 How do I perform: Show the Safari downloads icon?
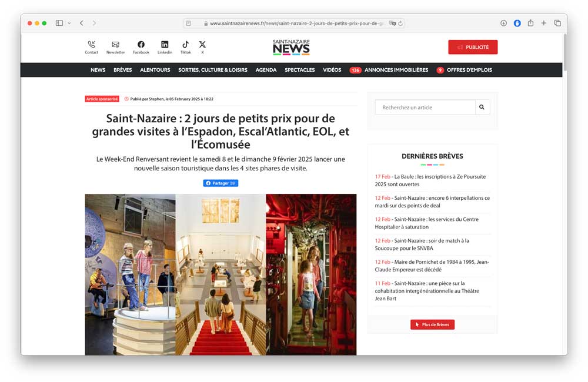tap(503, 23)
